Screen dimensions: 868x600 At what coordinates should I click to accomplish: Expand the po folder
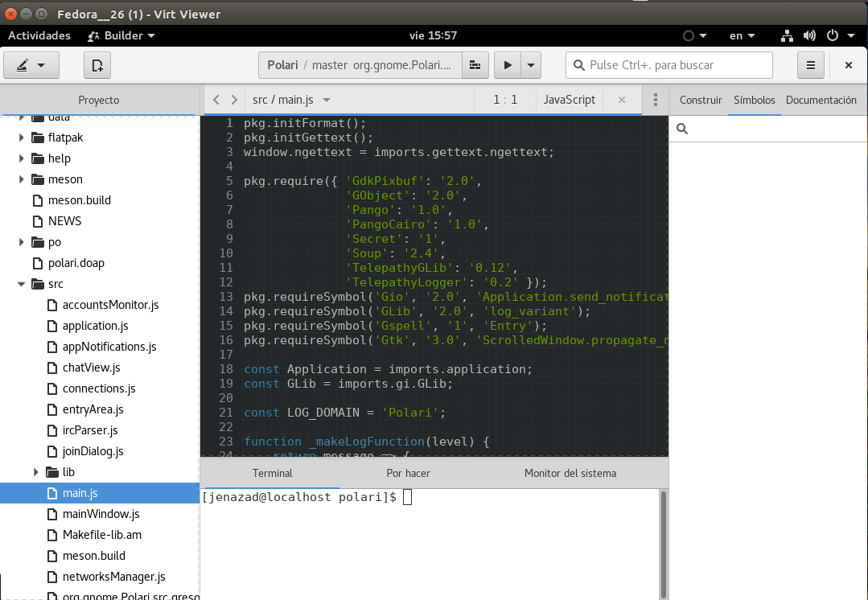point(21,242)
